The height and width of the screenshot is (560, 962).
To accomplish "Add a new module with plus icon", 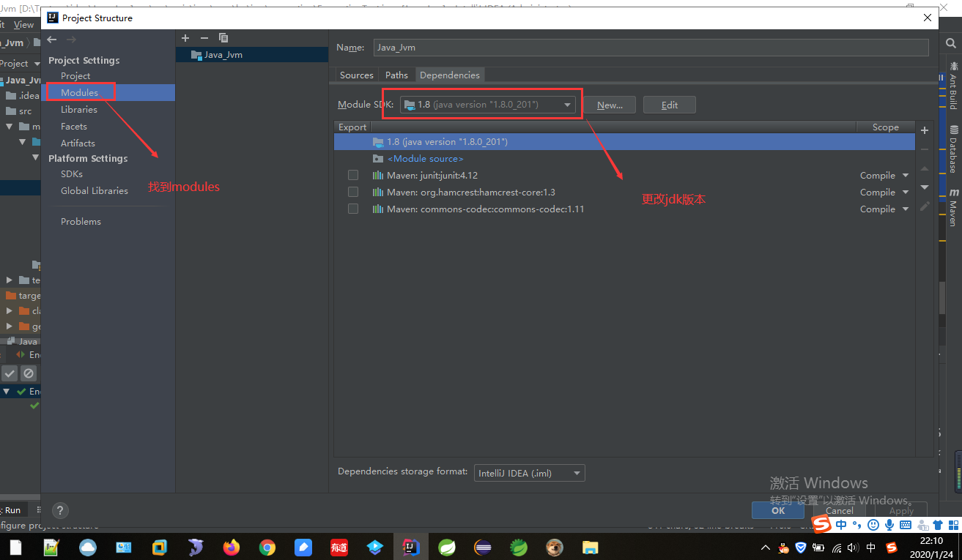I will [x=185, y=38].
